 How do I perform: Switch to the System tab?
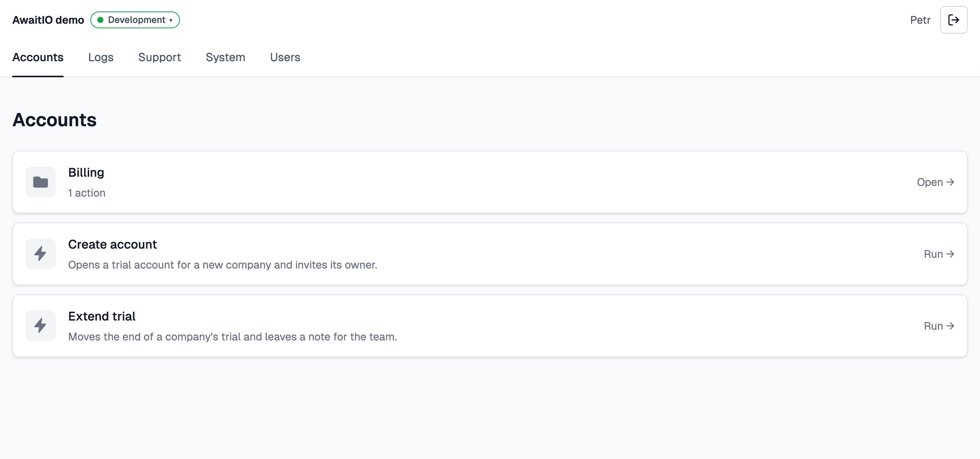tap(225, 57)
